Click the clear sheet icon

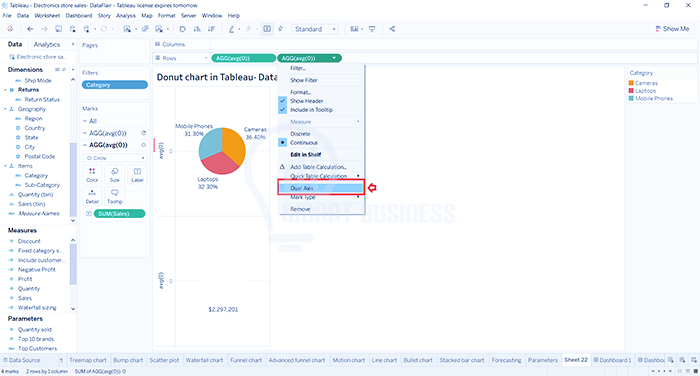159,29
